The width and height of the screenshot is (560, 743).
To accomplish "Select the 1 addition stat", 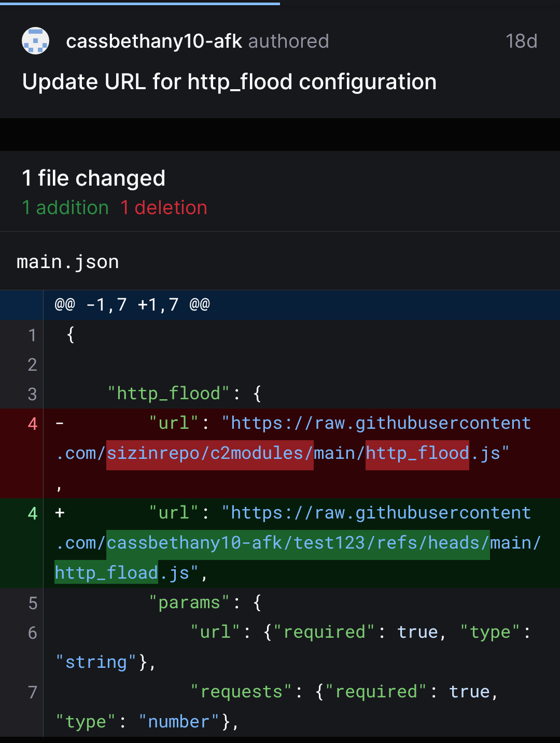I will [65, 207].
